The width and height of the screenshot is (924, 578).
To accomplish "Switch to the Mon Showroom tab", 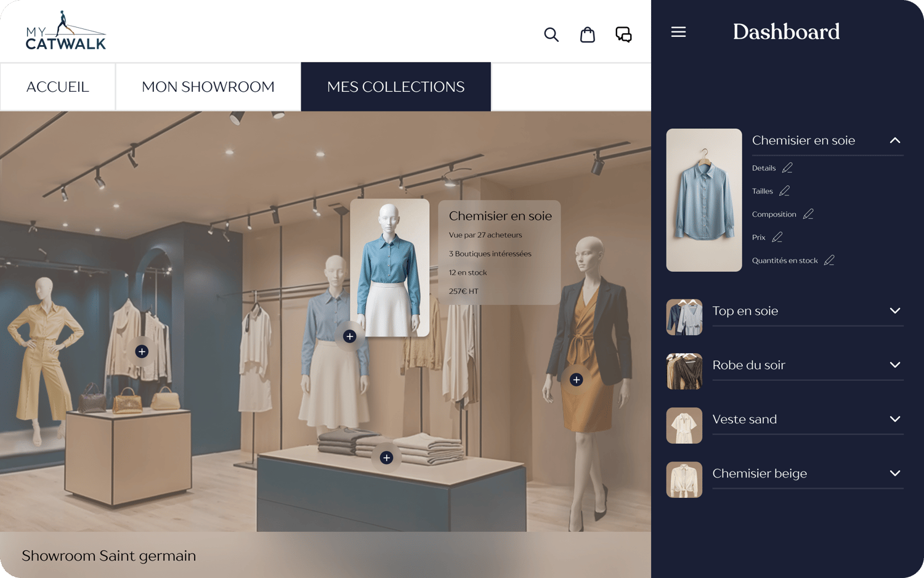I will coord(208,87).
